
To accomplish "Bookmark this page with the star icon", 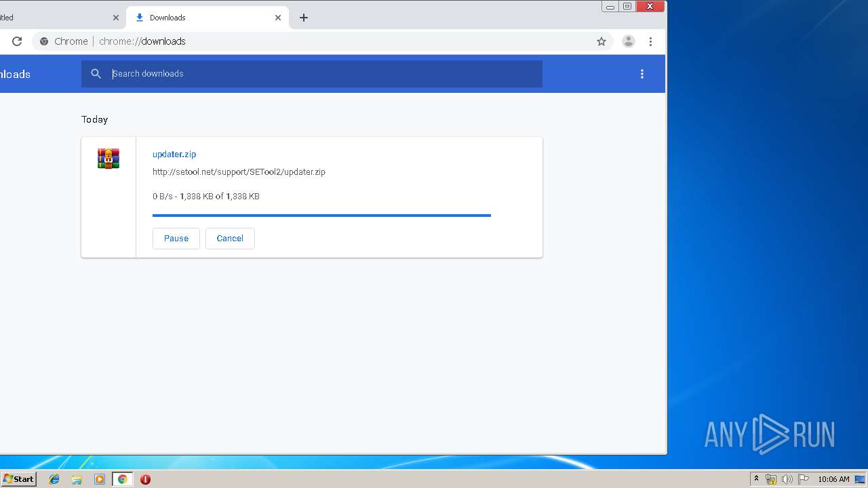I will (x=601, y=41).
